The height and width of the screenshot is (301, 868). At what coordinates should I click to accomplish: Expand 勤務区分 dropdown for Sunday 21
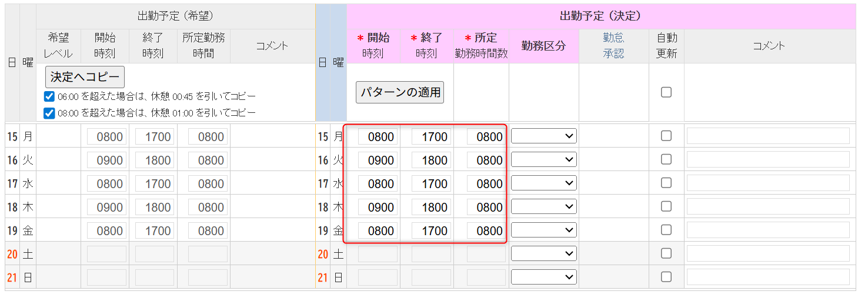coord(543,277)
